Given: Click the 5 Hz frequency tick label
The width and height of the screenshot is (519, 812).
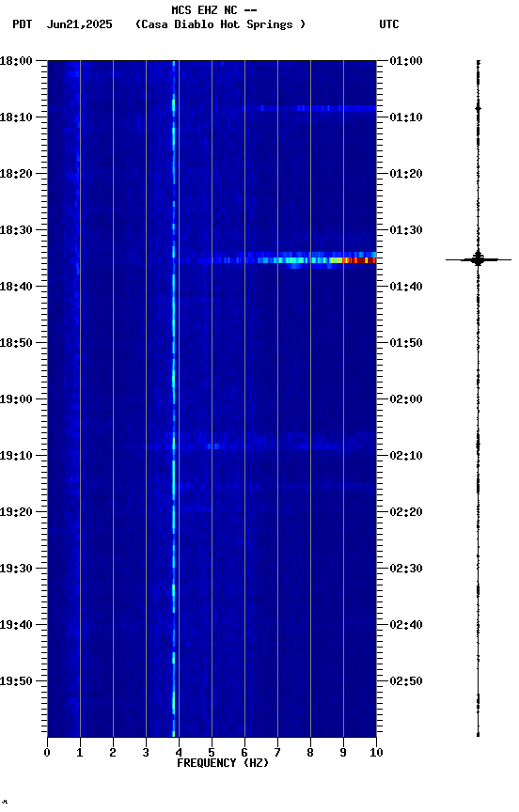Looking at the screenshot, I should click(212, 753).
